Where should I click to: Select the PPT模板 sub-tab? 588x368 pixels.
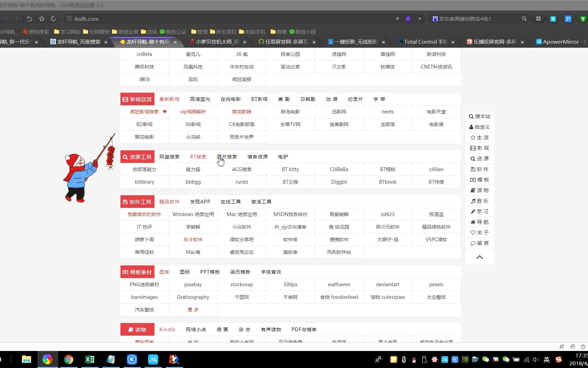click(x=210, y=272)
